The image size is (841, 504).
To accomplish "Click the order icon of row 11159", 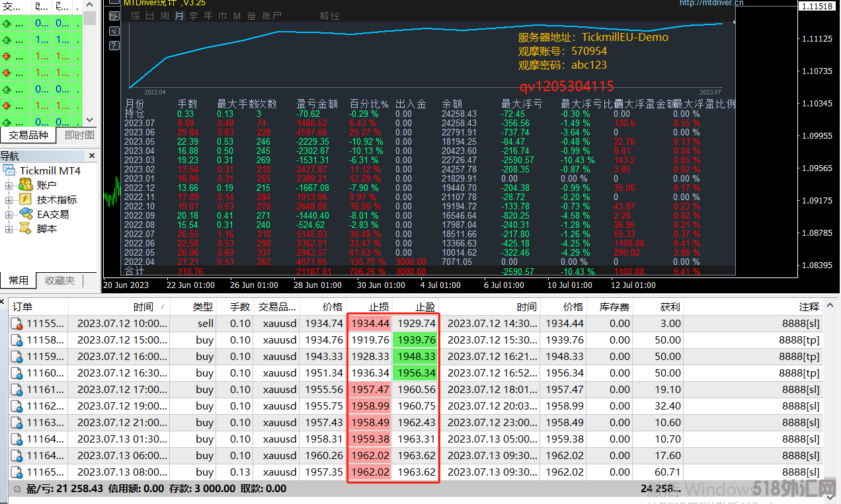I will pos(18,357).
